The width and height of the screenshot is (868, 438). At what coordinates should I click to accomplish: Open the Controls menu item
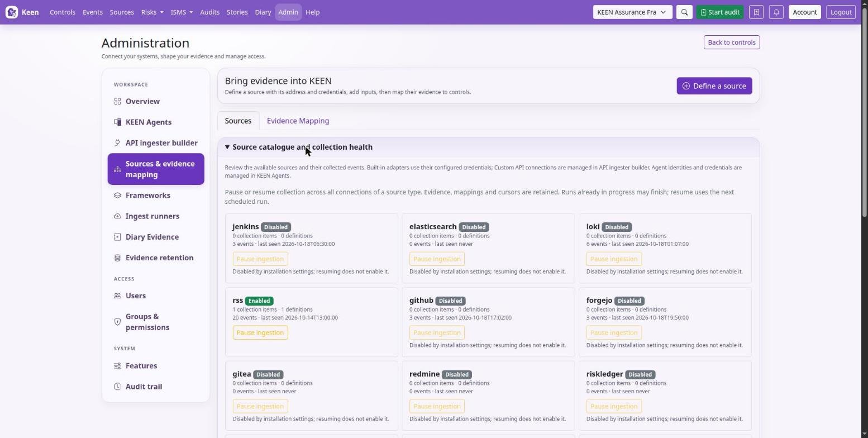coord(63,12)
